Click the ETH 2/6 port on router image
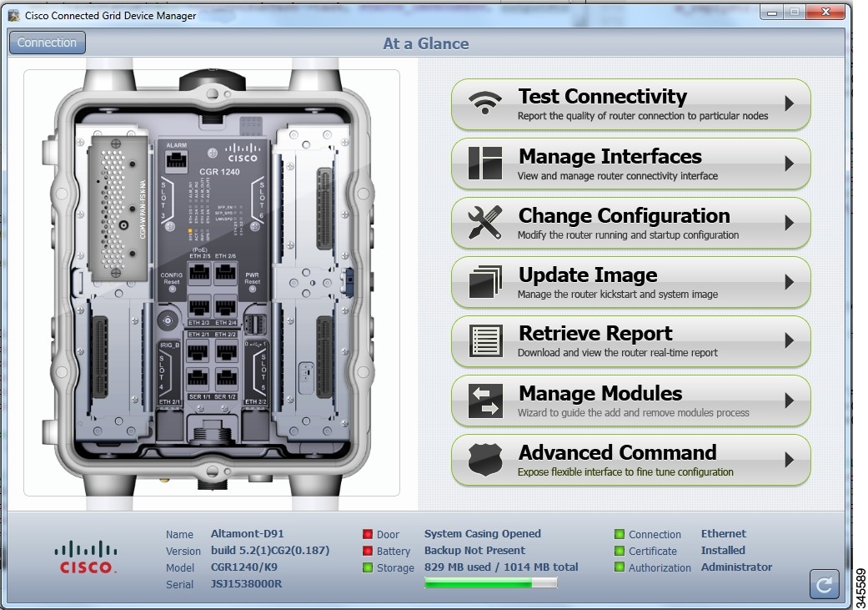The image size is (868, 610). 226,273
